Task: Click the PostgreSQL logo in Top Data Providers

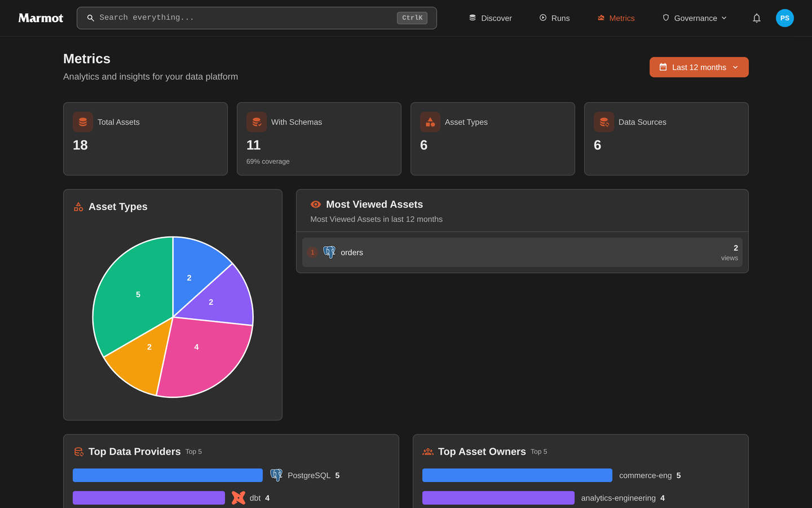Action: (x=276, y=475)
